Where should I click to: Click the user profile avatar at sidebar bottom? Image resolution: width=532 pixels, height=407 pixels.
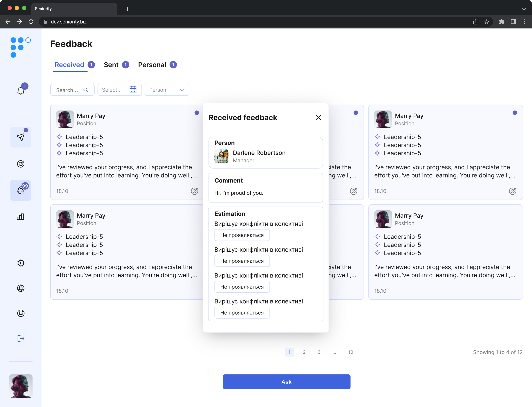click(x=21, y=386)
